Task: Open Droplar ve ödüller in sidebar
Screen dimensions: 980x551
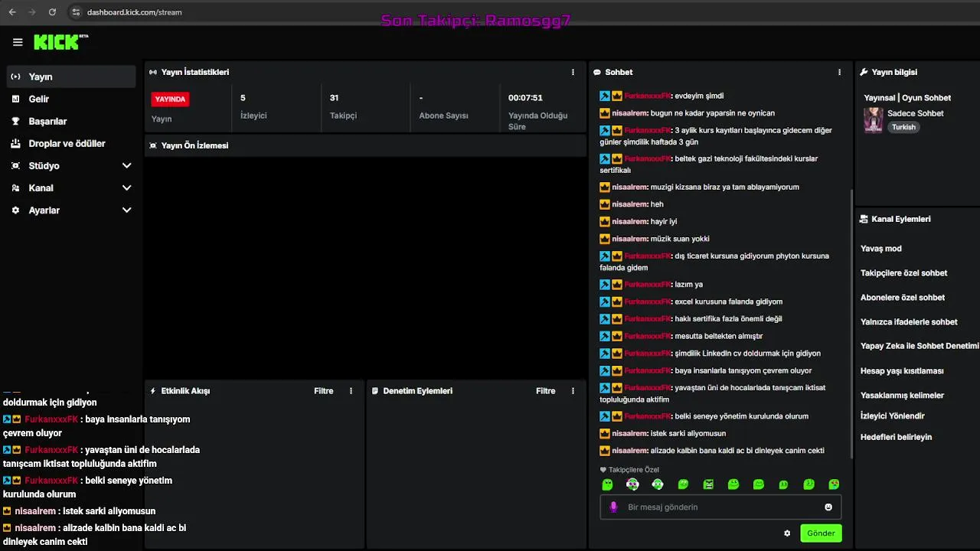Action: click(x=71, y=143)
